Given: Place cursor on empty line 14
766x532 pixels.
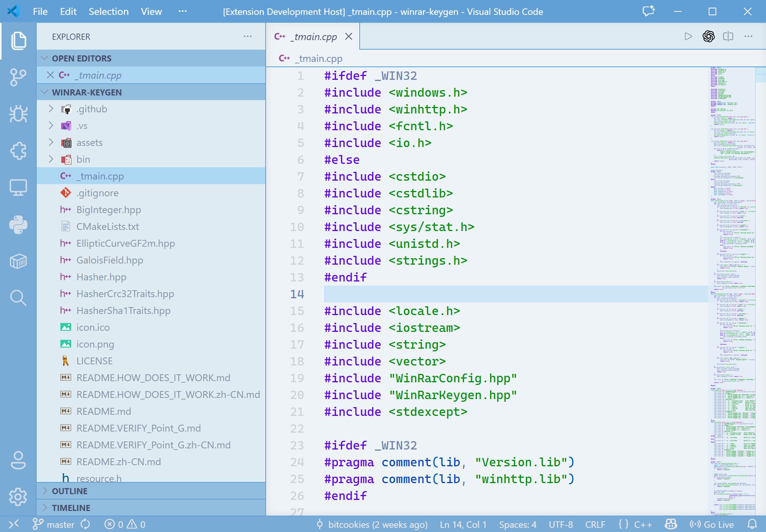Looking at the screenshot, I should (x=516, y=294).
